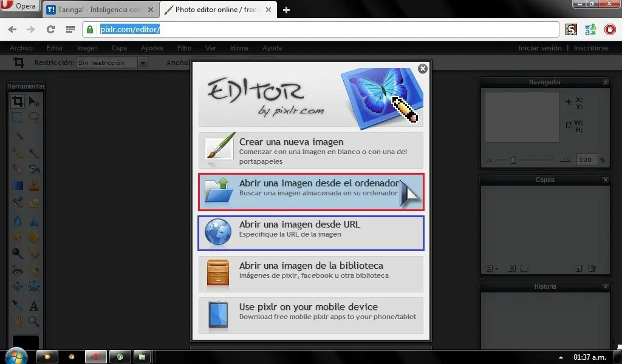
Task: Open the Archivo menu
Action: [x=21, y=48]
